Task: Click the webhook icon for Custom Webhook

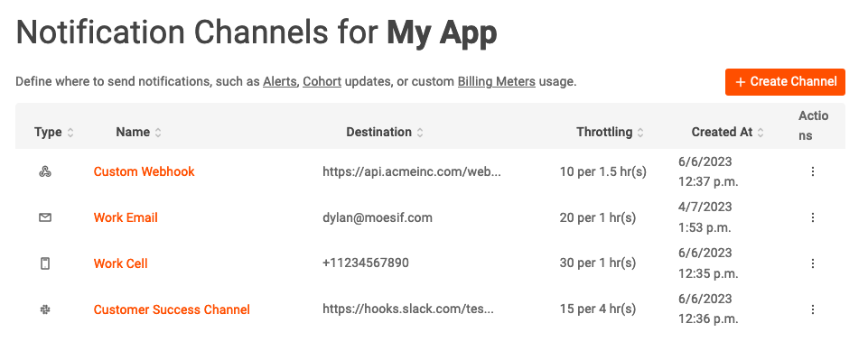Action: (45, 172)
